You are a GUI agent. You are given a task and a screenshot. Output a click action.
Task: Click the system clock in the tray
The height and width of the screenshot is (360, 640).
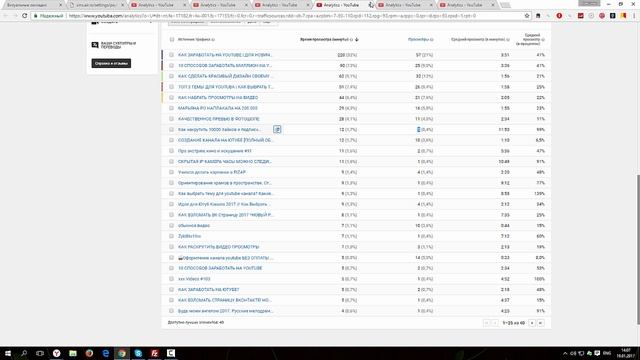[625, 353]
